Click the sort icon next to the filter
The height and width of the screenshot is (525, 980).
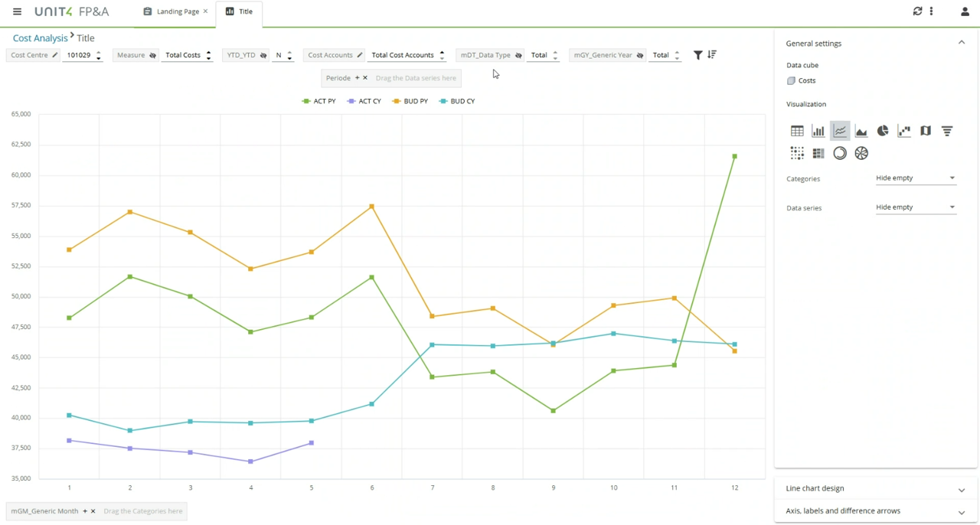pyautogui.click(x=711, y=54)
